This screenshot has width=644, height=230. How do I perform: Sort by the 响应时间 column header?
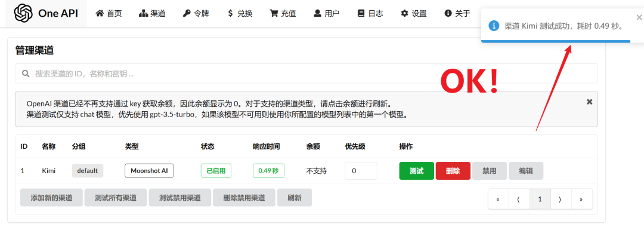(267, 146)
